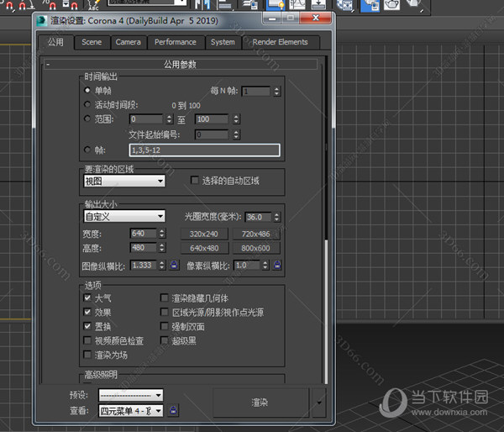Switch to the System tab
Image resolution: width=504 pixels, height=432 pixels.
click(x=223, y=42)
